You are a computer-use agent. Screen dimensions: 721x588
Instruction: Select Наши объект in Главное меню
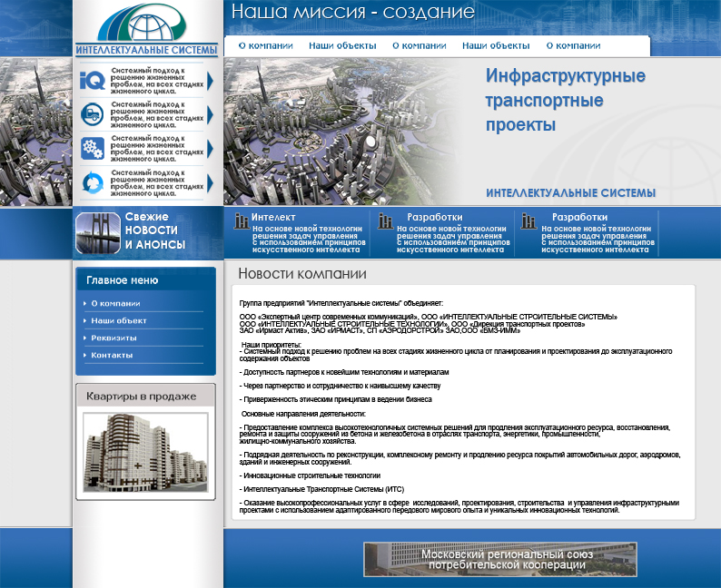119,320
